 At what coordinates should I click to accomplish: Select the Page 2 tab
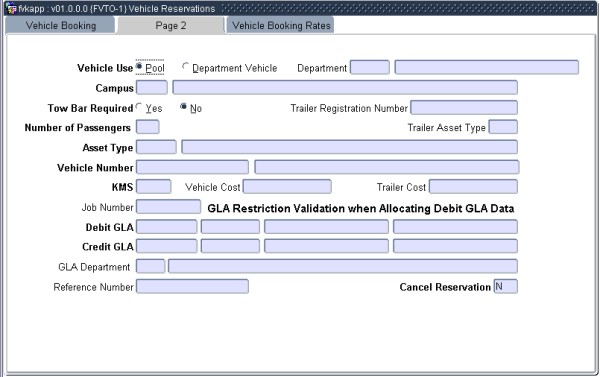[171, 25]
